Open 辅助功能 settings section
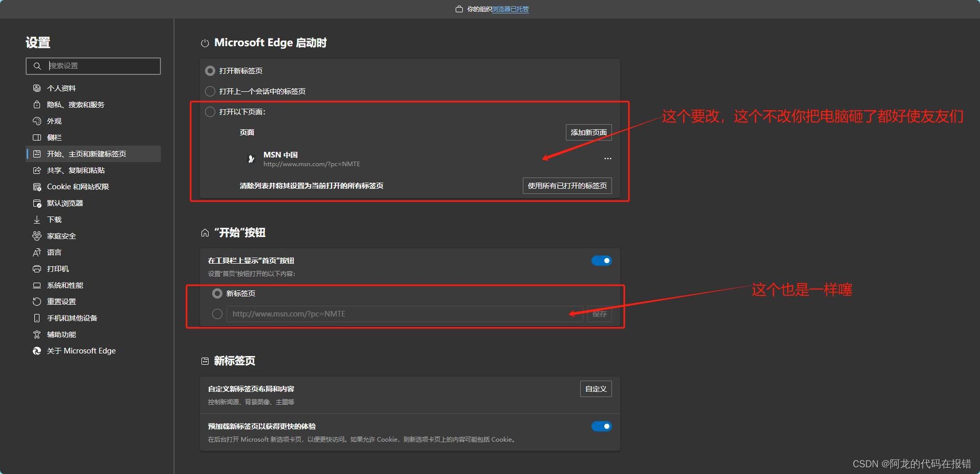The height and width of the screenshot is (474, 980). point(93,334)
